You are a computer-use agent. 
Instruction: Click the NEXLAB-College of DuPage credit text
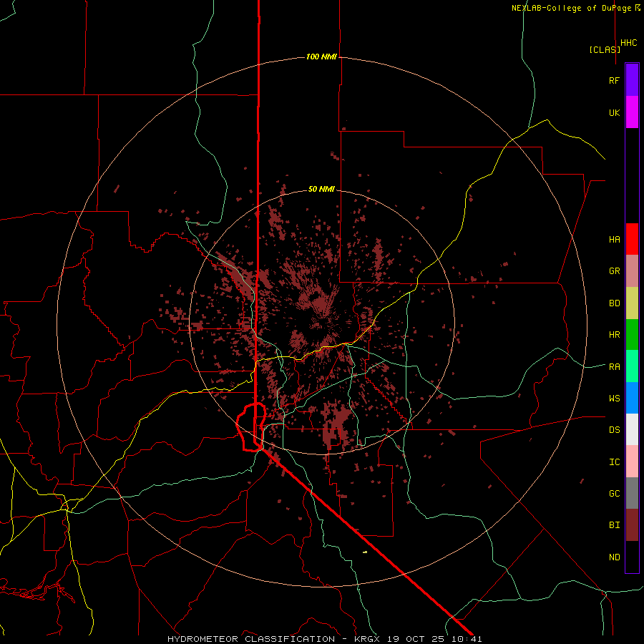click(572, 8)
